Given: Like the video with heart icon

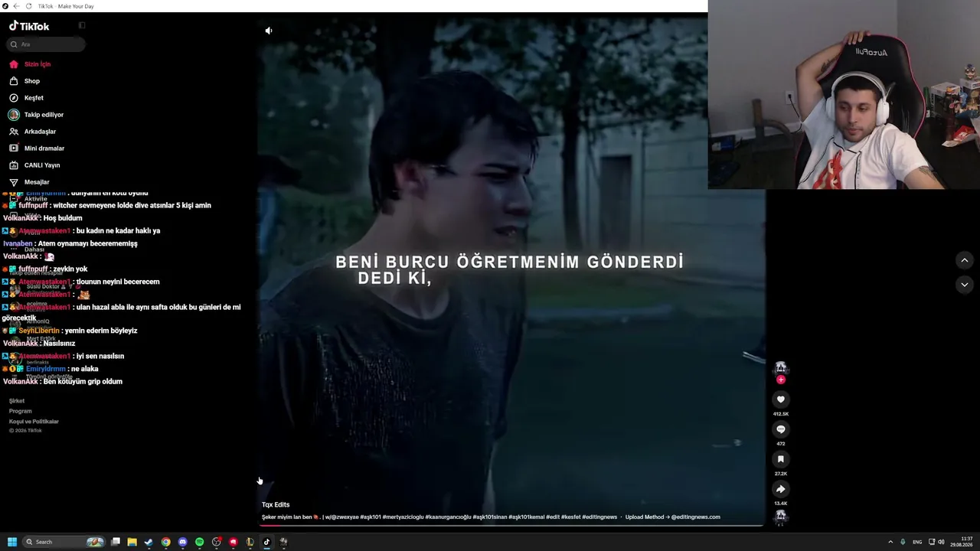Looking at the screenshot, I should pyautogui.click(x=780, y=399).
